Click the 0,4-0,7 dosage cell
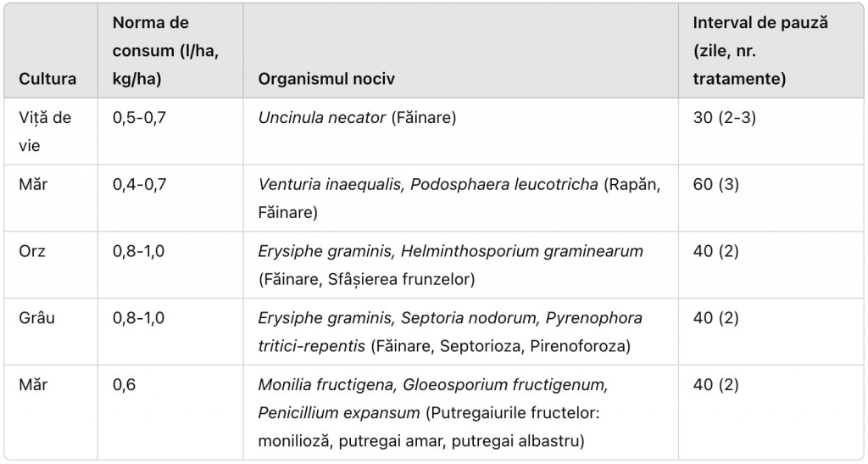The height and width of the screenshot is (464, 868). tap(140, 184)
